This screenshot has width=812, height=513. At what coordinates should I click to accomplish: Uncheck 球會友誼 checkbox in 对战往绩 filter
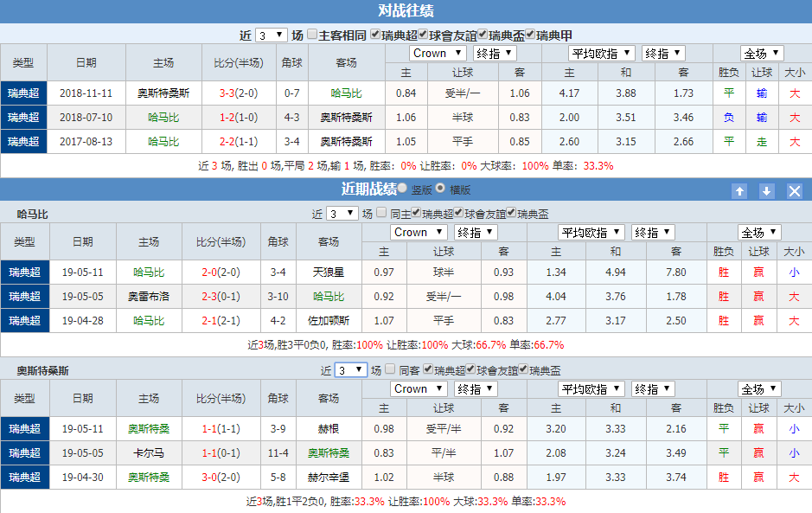coord(423,35)
